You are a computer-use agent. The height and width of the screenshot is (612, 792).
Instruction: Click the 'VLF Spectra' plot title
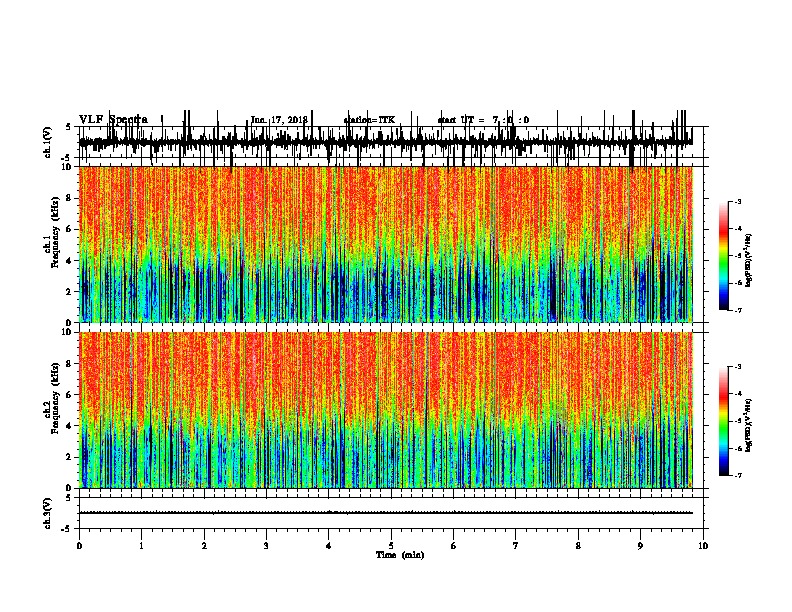click(x=113, y=120)
